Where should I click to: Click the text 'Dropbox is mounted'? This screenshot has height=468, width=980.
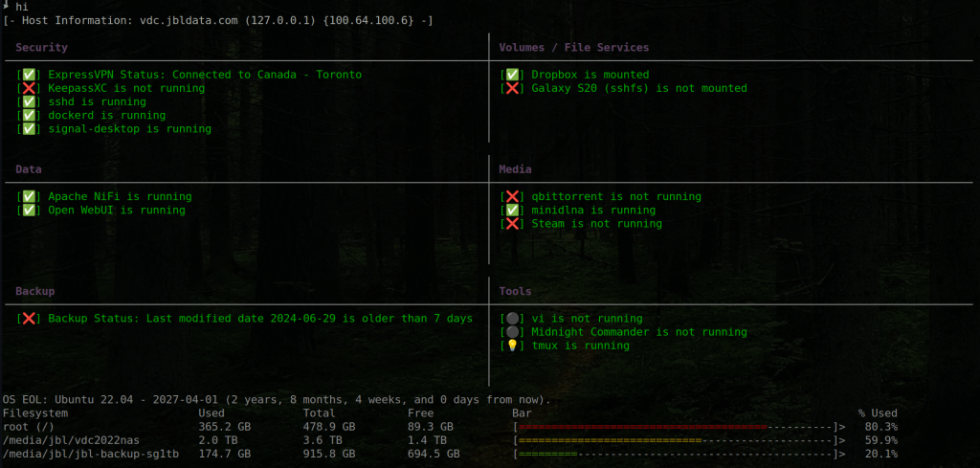click(590, 75)
